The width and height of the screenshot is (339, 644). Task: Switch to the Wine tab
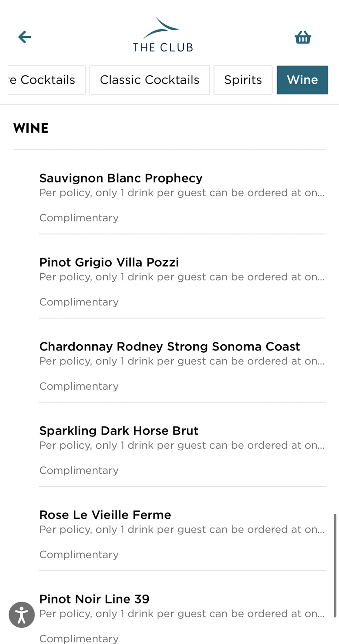tap(302, 80)
